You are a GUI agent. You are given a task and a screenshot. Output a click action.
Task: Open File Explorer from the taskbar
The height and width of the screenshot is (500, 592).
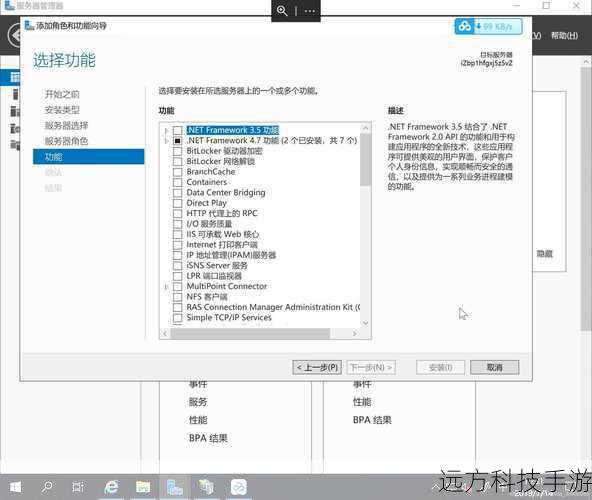[x=143, y=487]
